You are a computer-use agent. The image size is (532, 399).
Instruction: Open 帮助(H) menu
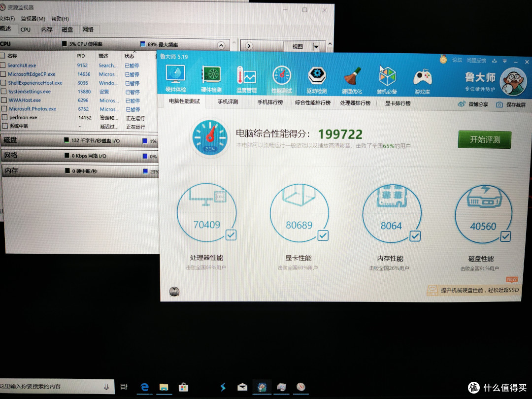(60, 19)
